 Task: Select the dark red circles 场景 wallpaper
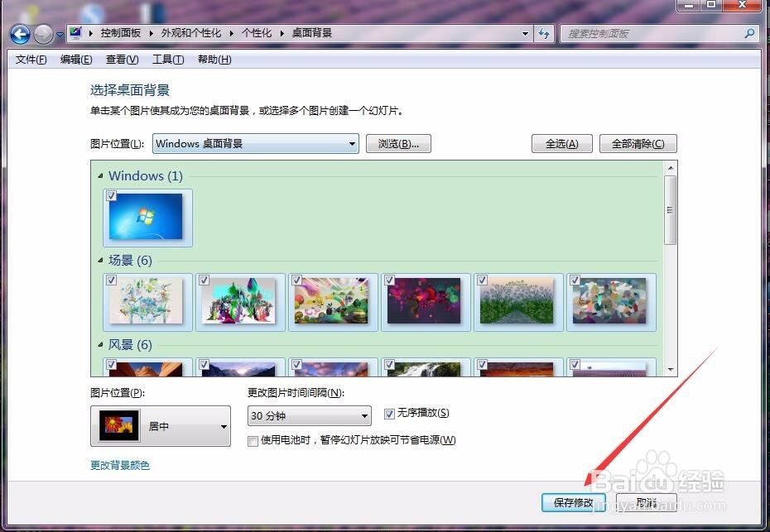tap(424, 301)
